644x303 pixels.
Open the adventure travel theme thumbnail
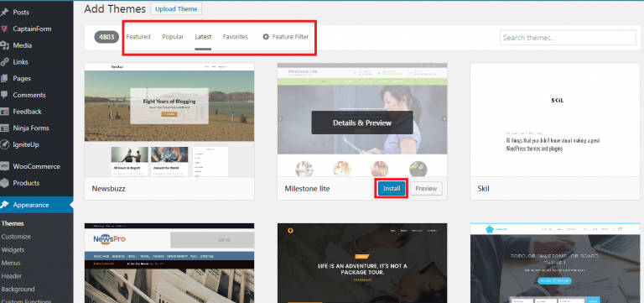pyautogui.click(x=362, y=263)
